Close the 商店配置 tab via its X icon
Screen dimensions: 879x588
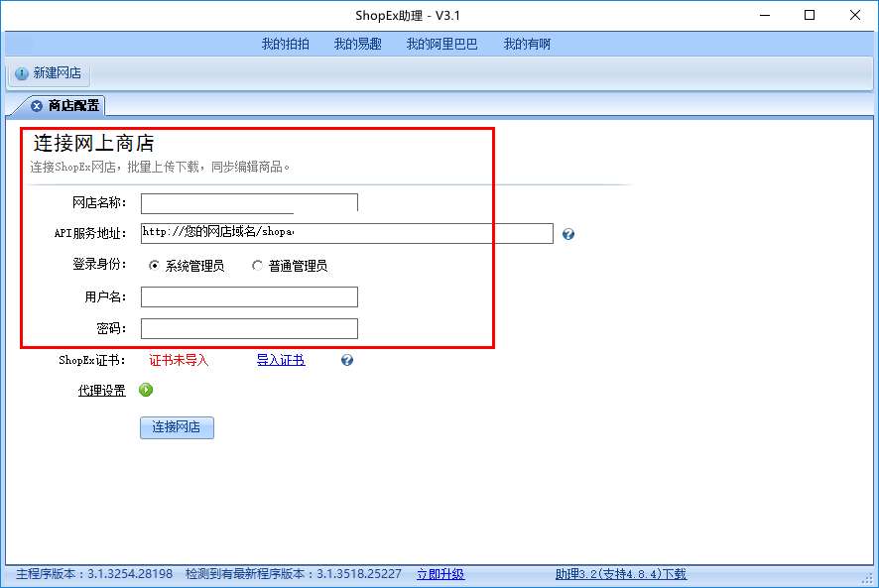tap(37, 106)
